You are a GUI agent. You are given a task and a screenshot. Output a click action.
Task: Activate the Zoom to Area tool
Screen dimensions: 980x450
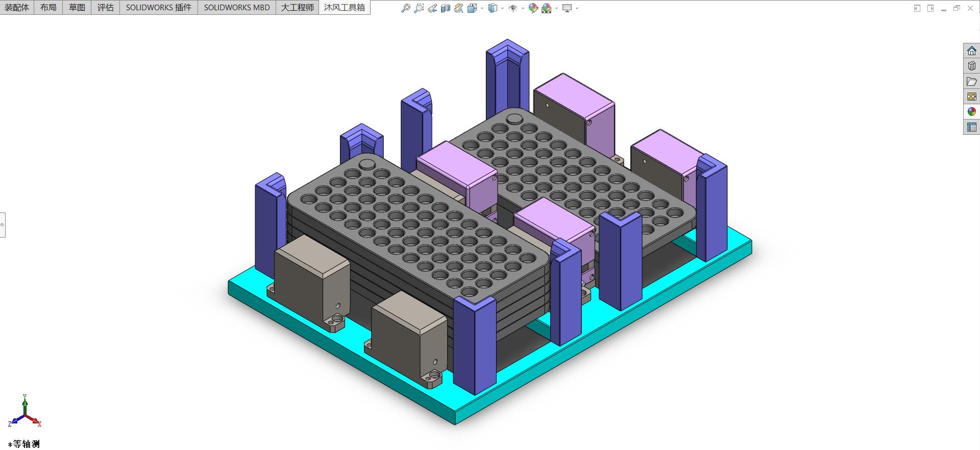[x=419, y=8]
